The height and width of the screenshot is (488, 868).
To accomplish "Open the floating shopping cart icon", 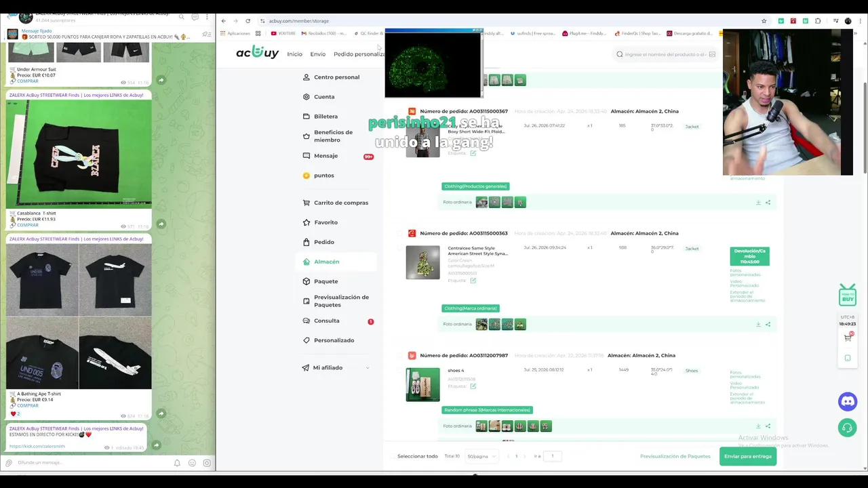I will pos(848,337).
